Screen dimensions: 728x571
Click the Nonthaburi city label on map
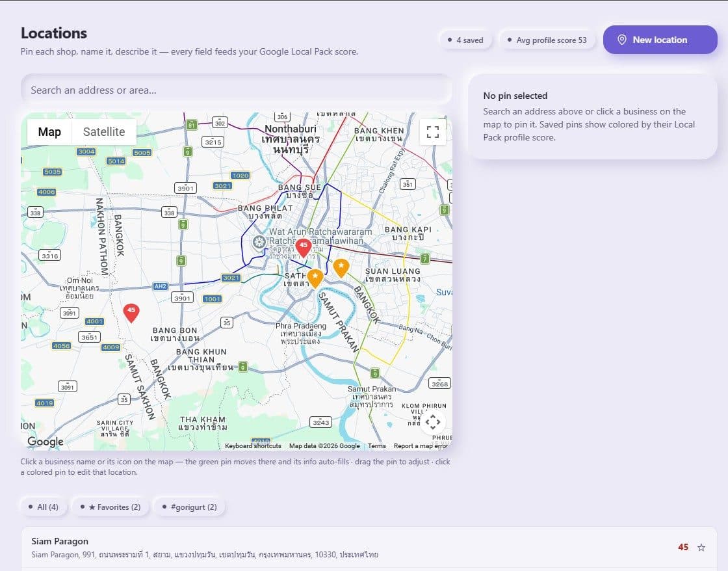tap(290, 139)
